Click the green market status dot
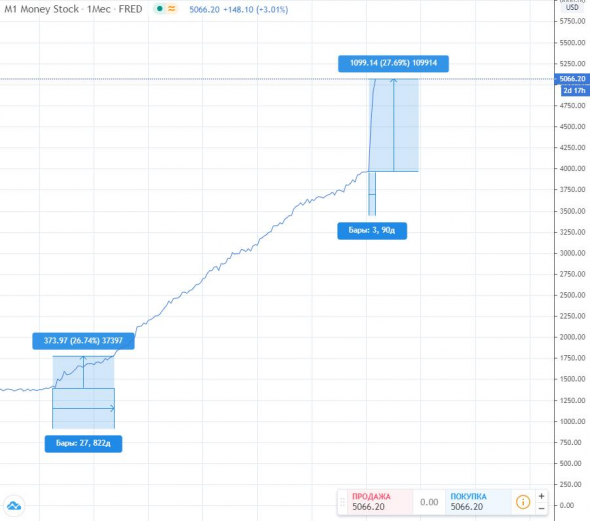Viewport: 590px width, 521px height. 160,9
